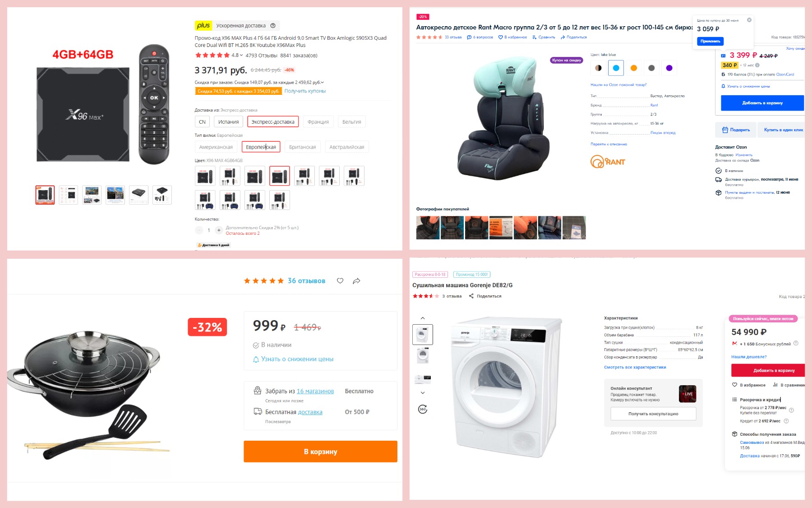Select the CN shipping origin option

[x=202, y=122]
